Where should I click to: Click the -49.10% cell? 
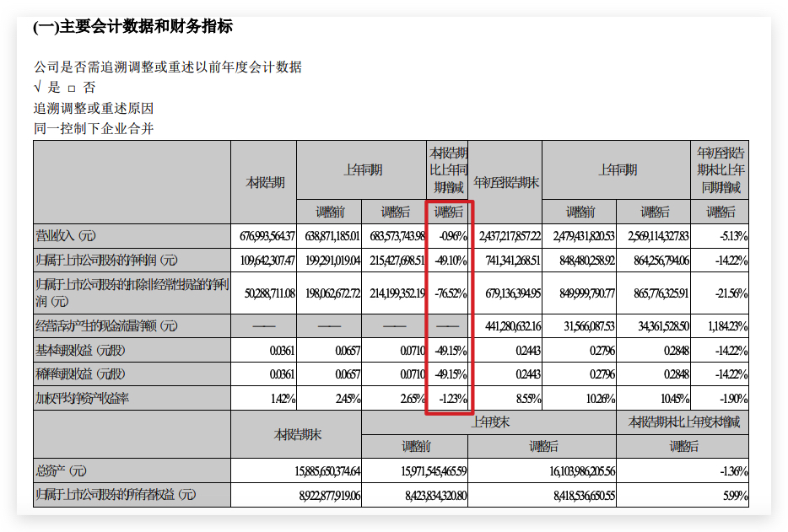pyautogui.click(x=451, y=261)
